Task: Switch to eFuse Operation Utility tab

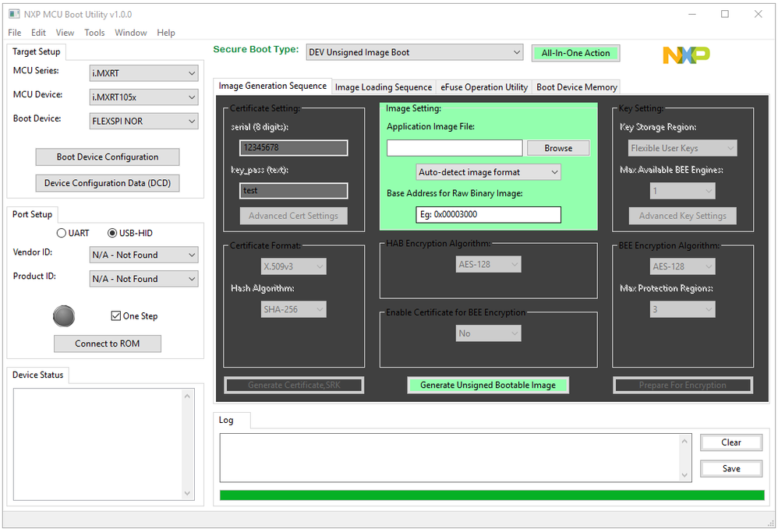Action: pos(484,87)
